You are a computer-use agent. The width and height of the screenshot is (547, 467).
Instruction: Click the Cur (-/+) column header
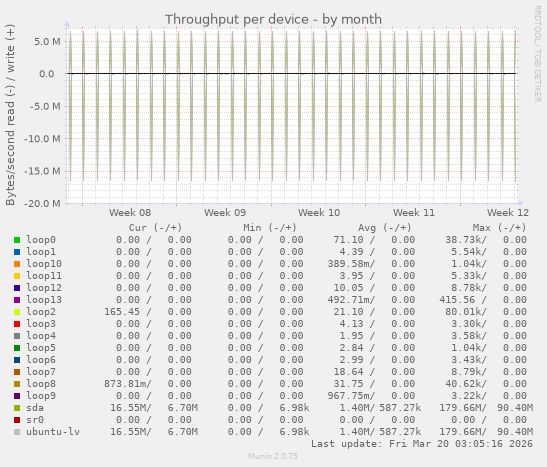coord(156,228)
